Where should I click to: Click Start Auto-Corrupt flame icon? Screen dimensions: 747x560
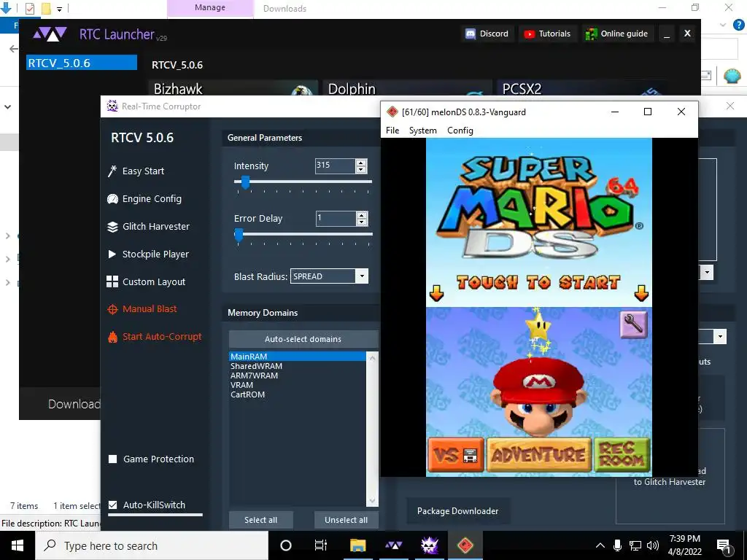tap(112, 337)
